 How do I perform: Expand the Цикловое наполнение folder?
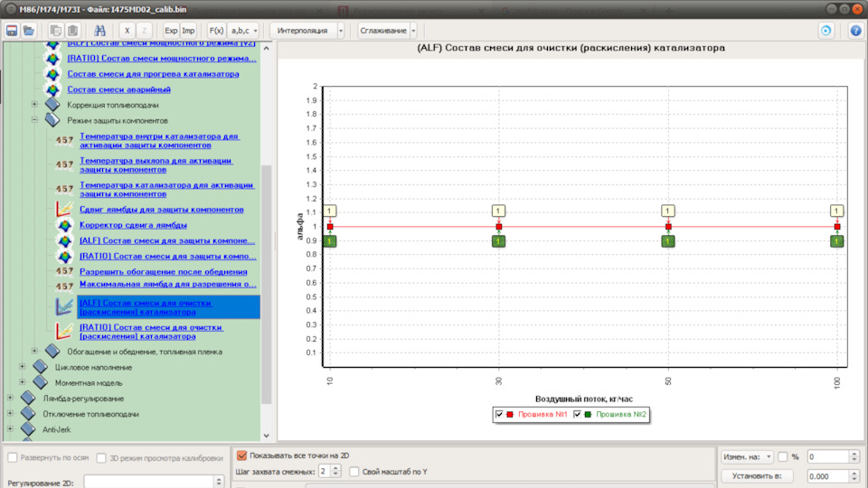(22, 366)
